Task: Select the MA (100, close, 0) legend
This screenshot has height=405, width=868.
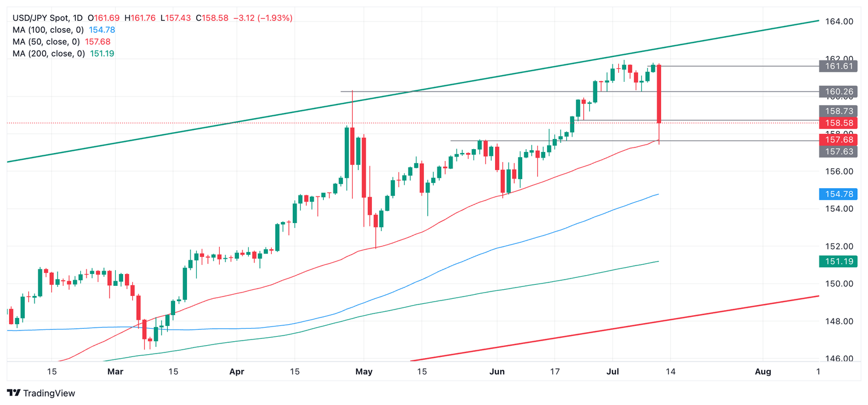Action: click(x=48, y=30)
